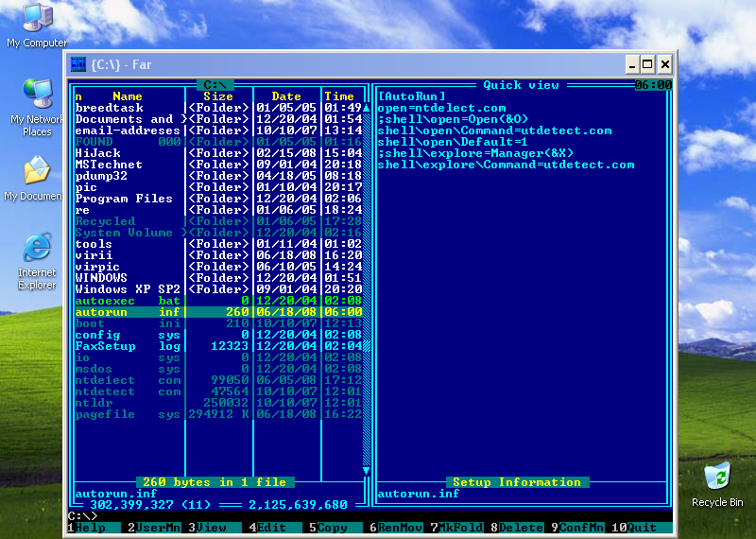
Task: Open My Documents desktop icon
Action: 33,178
